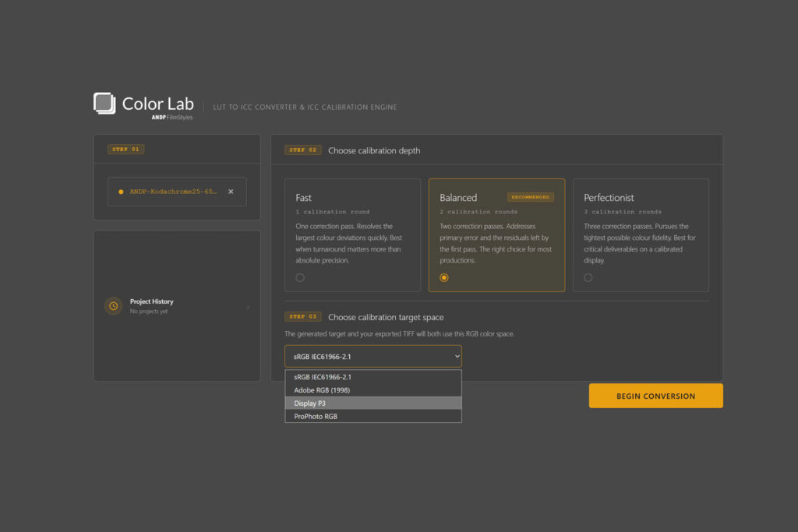Image resolution: width=798 pixels, height=532 pixels.
Task: Choose ProPhoto RGB option
Action: [373, 416]
